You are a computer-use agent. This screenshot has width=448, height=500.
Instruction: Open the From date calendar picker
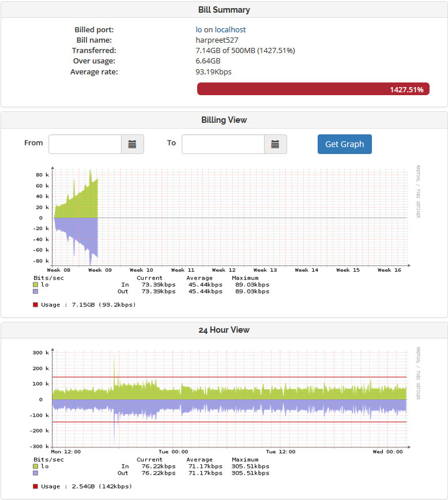tap(132, 144)
